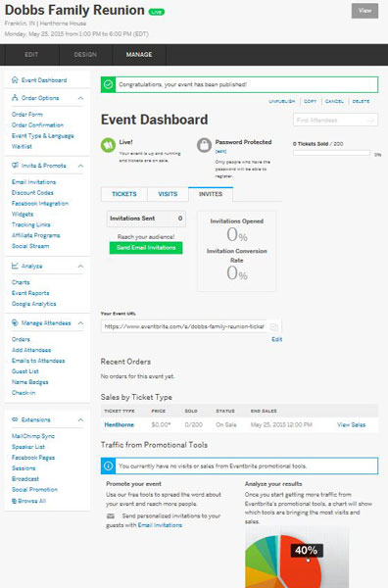Click the Event Dashboard home icon
The height and width of the screenshot is (588, 388).
coord(15,80)
